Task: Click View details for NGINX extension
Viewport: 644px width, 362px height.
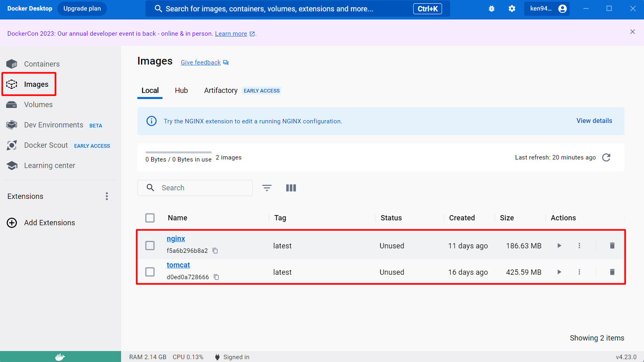Action: 594,121
